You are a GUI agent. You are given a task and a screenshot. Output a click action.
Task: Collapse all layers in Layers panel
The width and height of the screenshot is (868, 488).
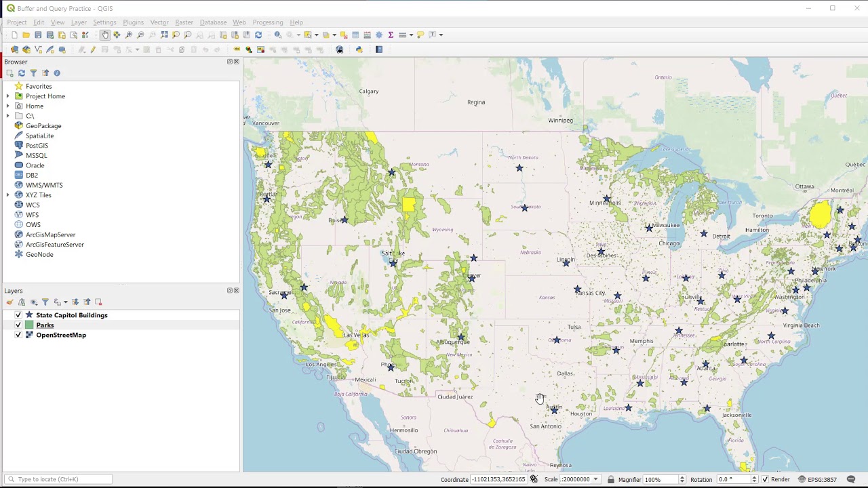[87, 302]
